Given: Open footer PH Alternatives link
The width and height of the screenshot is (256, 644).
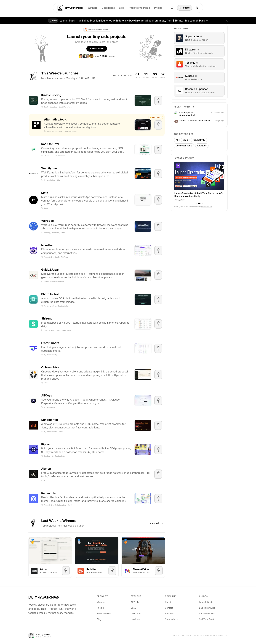Looking at the screenshot, I should [207, 613].
